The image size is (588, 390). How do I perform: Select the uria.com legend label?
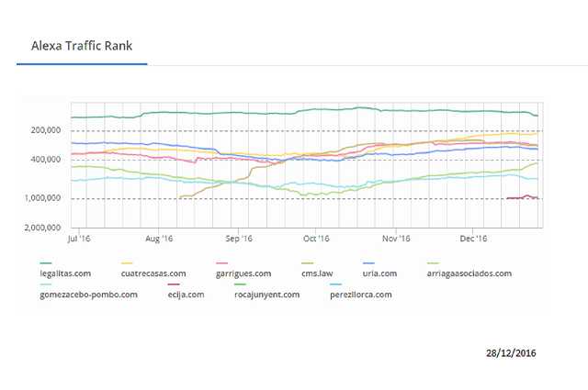click(379, 273)
